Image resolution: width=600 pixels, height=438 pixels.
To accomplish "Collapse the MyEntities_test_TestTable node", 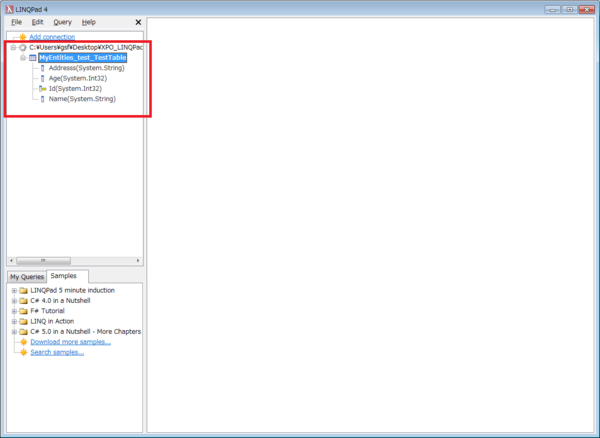I will click(23, 58).
